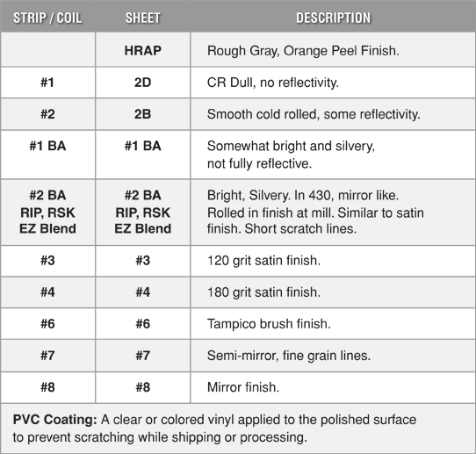Select the HRAP sheet cell
The width and height of the screenshot is (476, 454).
(143, 50)
